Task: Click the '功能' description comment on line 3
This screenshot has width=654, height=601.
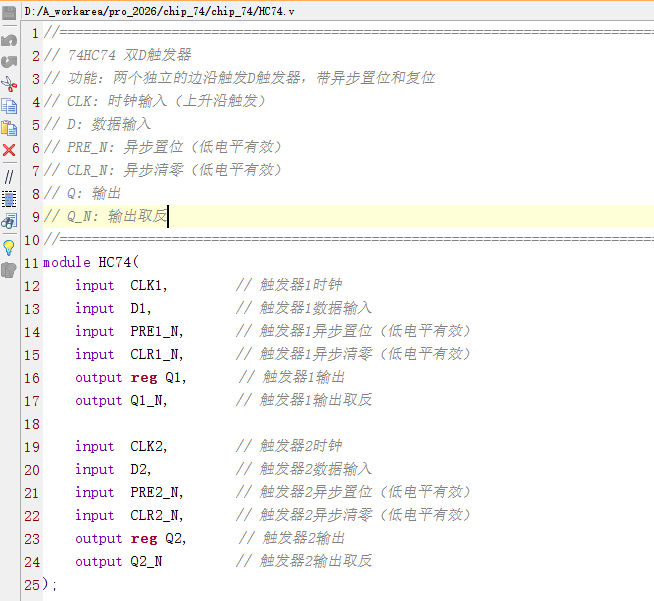Action: (252, 78)
